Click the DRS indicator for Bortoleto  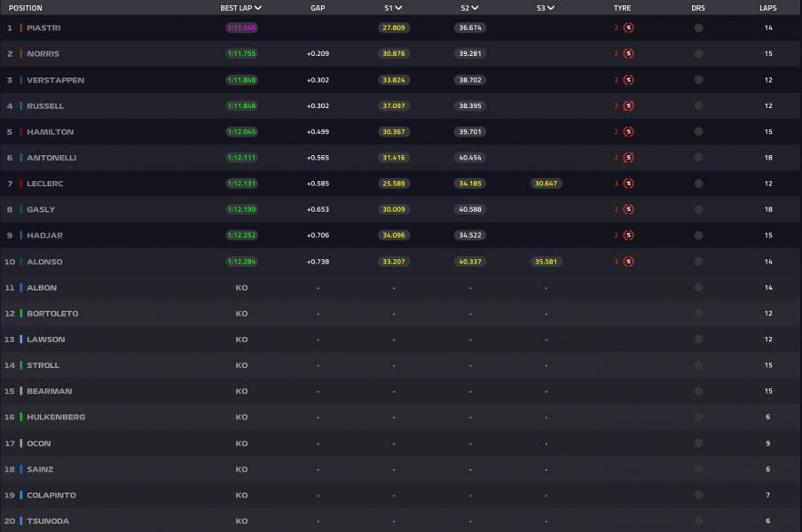pos(699,313)
